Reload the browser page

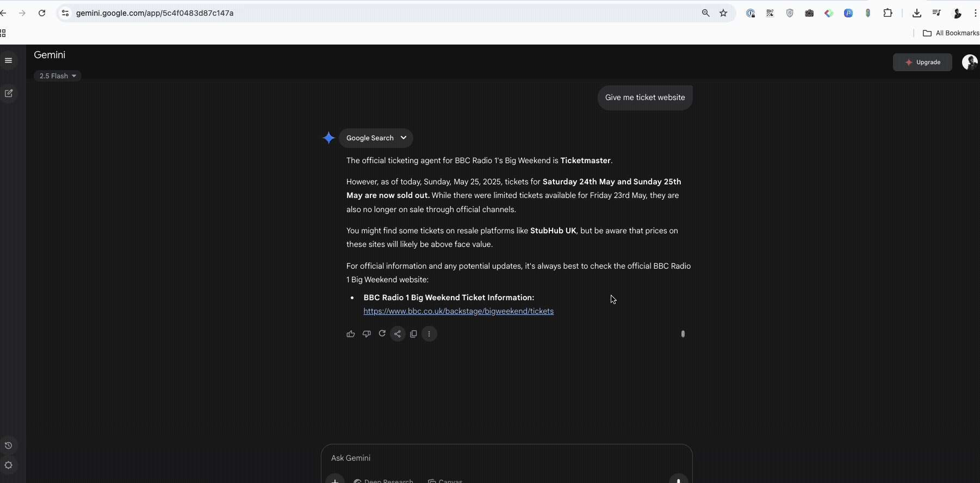click(x=42, y=13)
